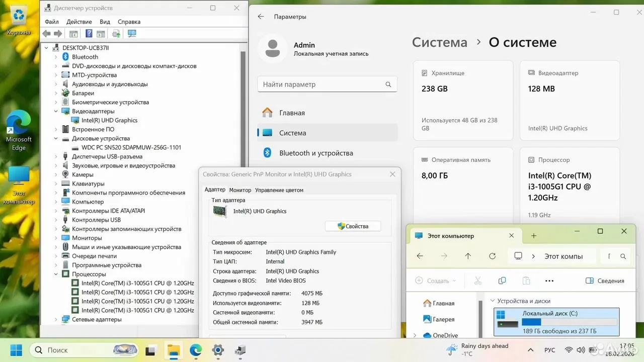Collapse DESKTOP-UCB37II root node
644x362 pixels.
[x=46, y=48]
